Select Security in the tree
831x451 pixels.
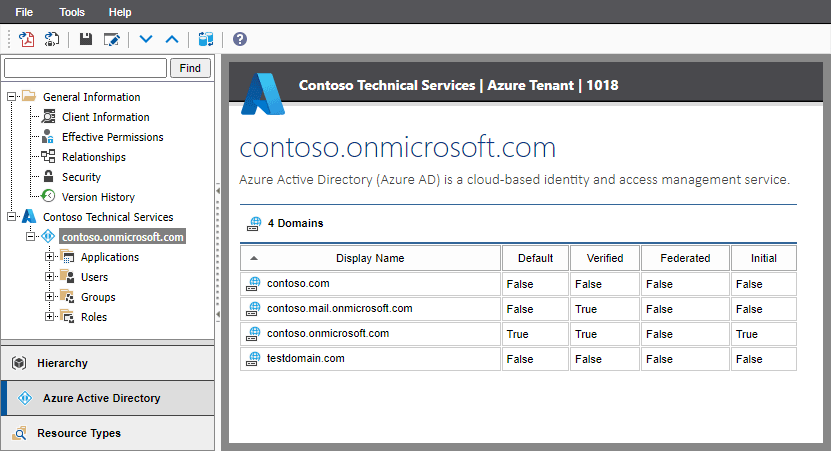[x=81, y=177]
